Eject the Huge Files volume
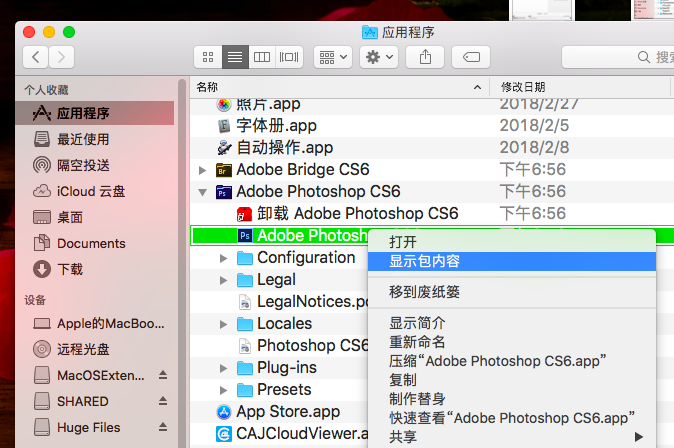This screenshot has width=674, height=448. tap(163, 427)
